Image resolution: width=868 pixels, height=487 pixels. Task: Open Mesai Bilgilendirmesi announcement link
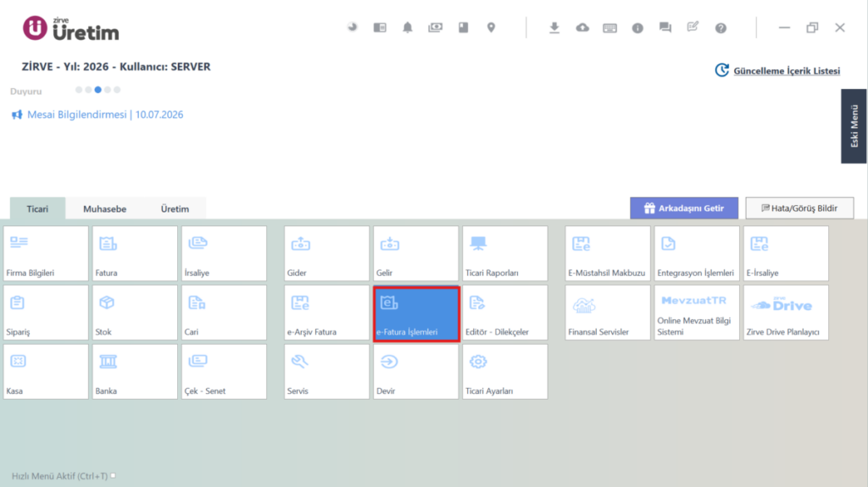click(105, 114)
